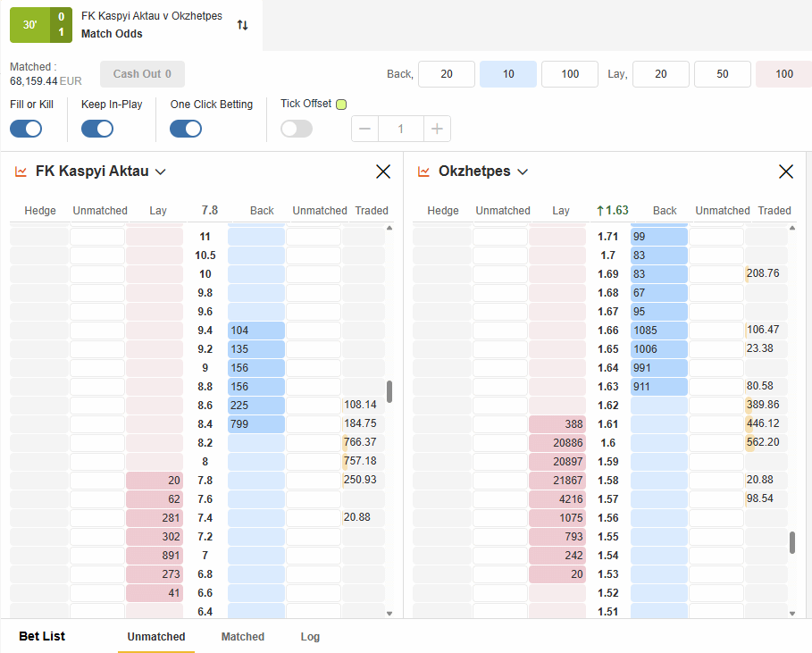
Task: Increase tick offset with plus button
Action: tap(437, 129)
